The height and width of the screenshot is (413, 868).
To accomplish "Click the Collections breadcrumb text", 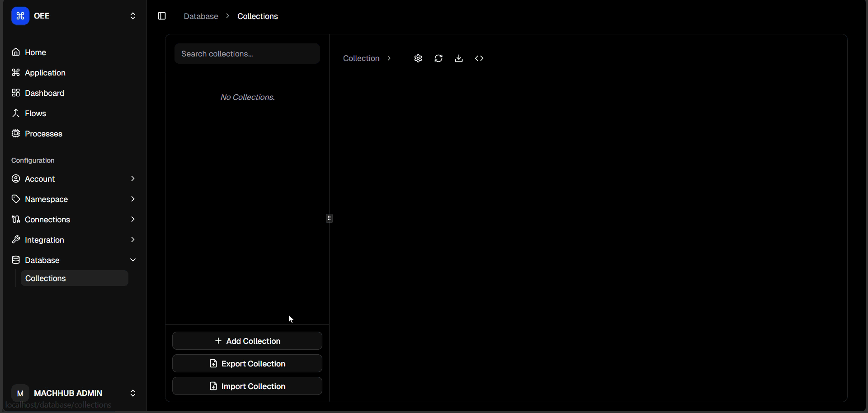I will [x=258, y=16].
